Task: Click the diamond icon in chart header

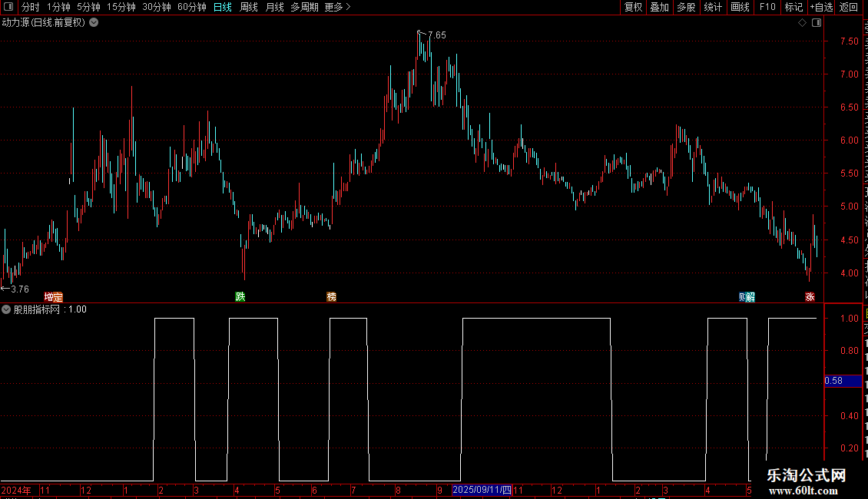Action: tap(802, 23)
